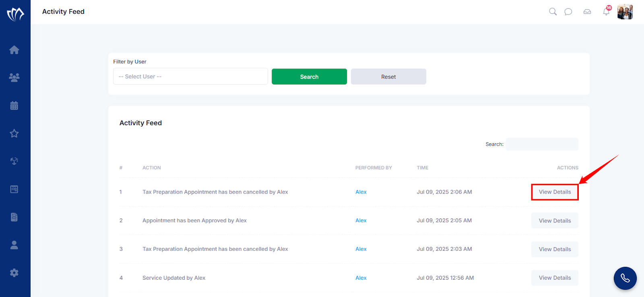This screenshot has width=644, height=297.
Task: Open the user profile avatar
Action: pos(625,12)
